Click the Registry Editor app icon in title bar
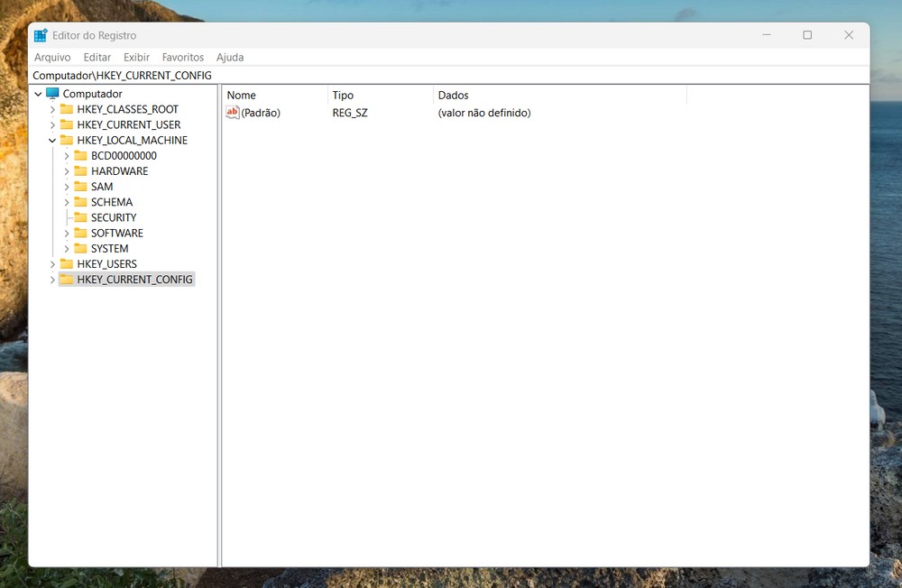This screenshot has height=588, width=902. (41, 35)
